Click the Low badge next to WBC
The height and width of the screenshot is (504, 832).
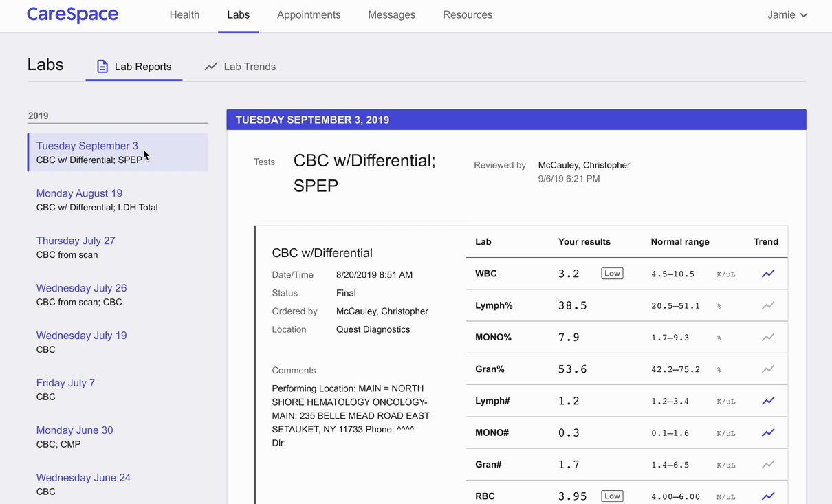(x=611, y=274)
